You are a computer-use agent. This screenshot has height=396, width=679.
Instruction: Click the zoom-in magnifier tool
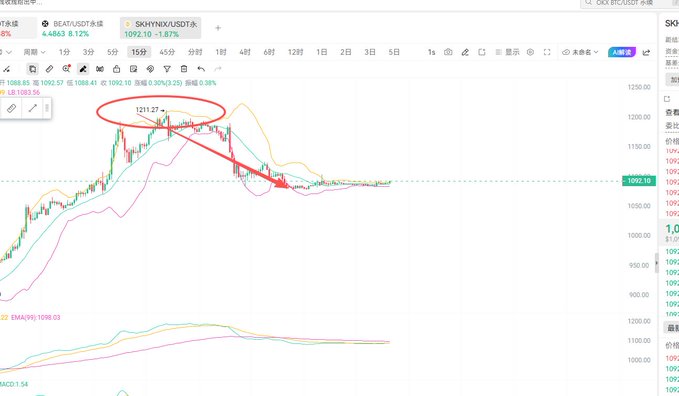coord(66,69)
